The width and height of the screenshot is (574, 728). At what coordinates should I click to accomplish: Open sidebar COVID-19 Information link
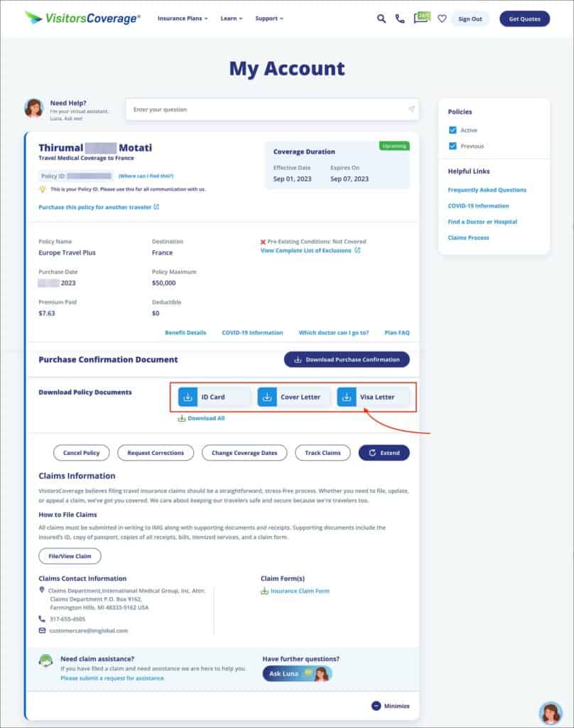pos(478,205)
